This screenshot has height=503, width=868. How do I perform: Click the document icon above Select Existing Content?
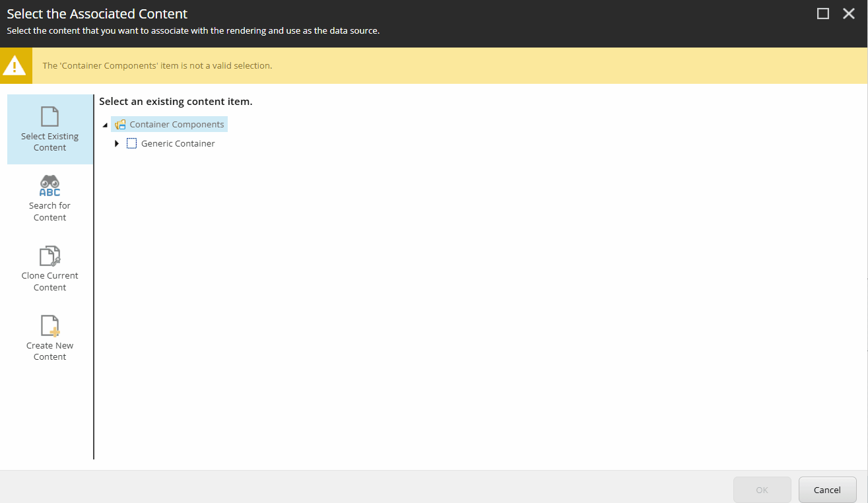pos(50,117)
